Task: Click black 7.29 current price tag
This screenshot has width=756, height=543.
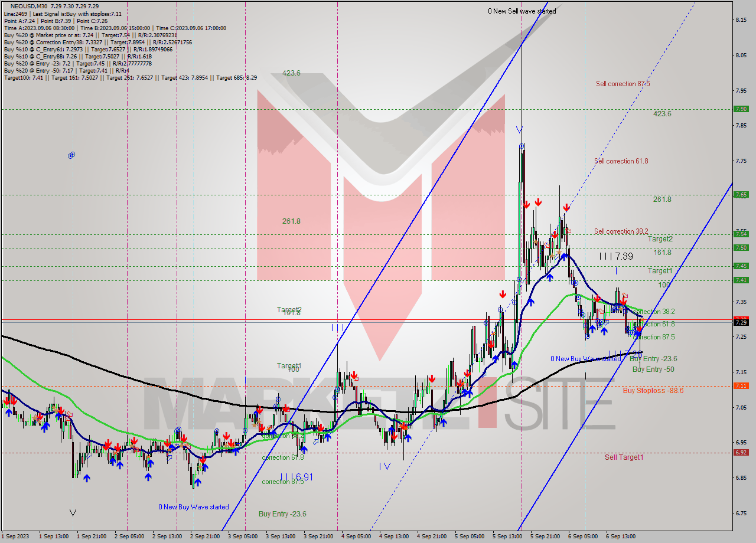Action: 741,322
